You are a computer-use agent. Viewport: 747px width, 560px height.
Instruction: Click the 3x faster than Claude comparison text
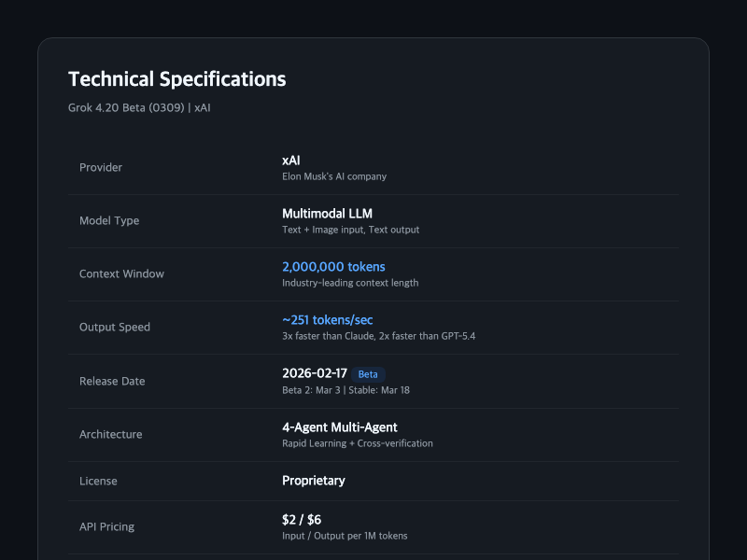coord(378,336)
